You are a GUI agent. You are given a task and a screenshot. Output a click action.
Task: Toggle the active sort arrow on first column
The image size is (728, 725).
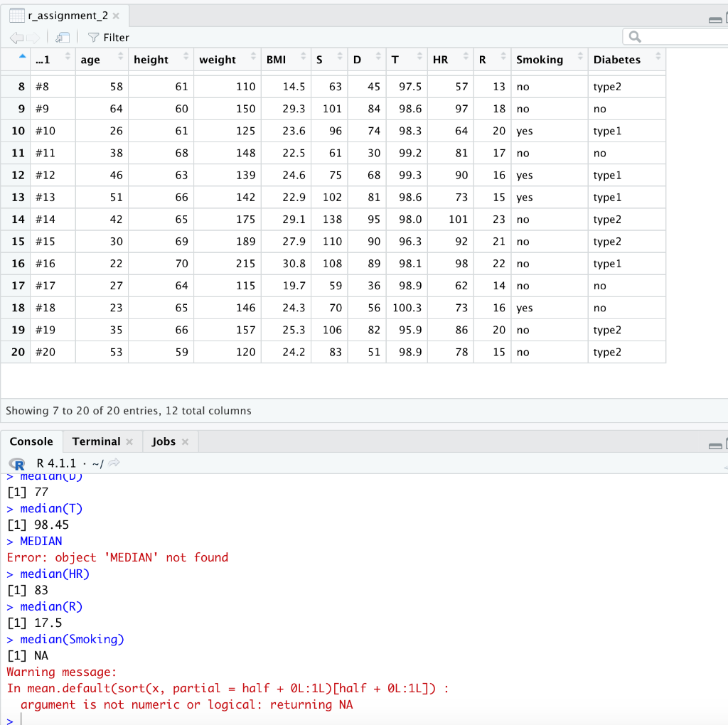coord(21,55)
